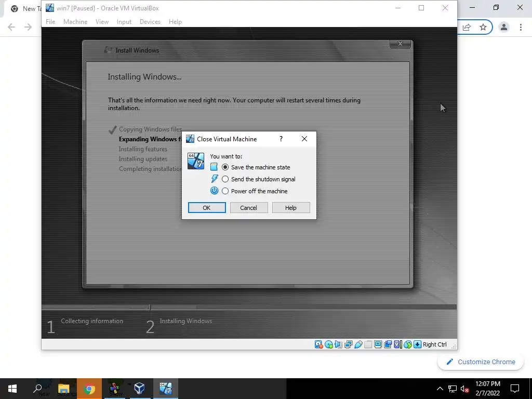The height and width of the screenshot is (399, 532).
Task: Click the recording status icon
Action: [x=388, y=344]
